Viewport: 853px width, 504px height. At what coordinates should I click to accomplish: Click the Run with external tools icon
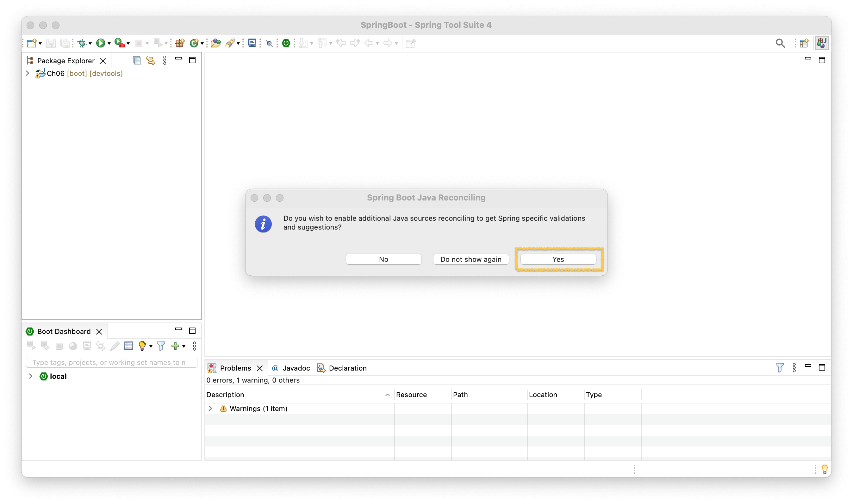[x=119, y=43]
